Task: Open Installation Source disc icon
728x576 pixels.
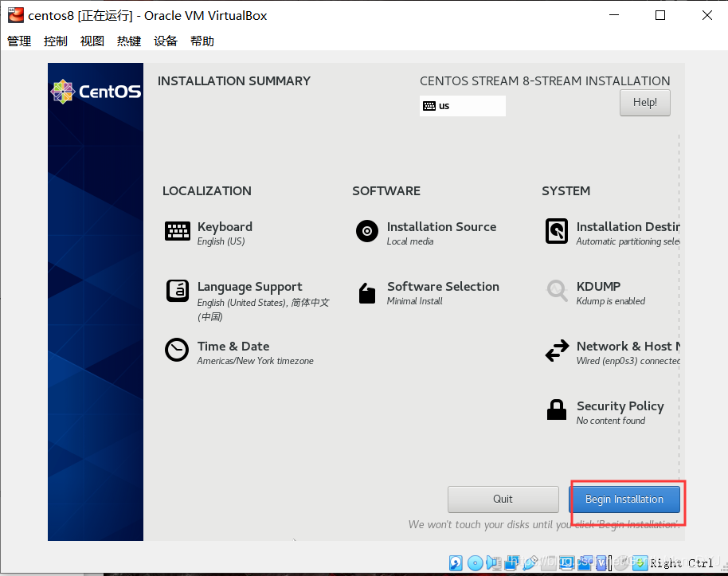Action: point(366,231)
